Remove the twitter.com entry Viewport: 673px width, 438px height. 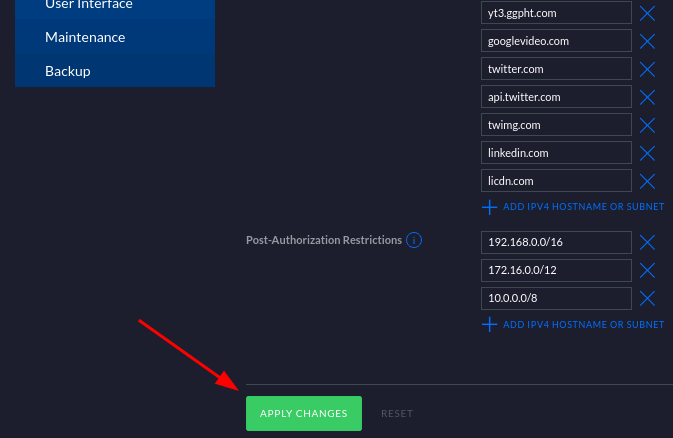point(647,69)
